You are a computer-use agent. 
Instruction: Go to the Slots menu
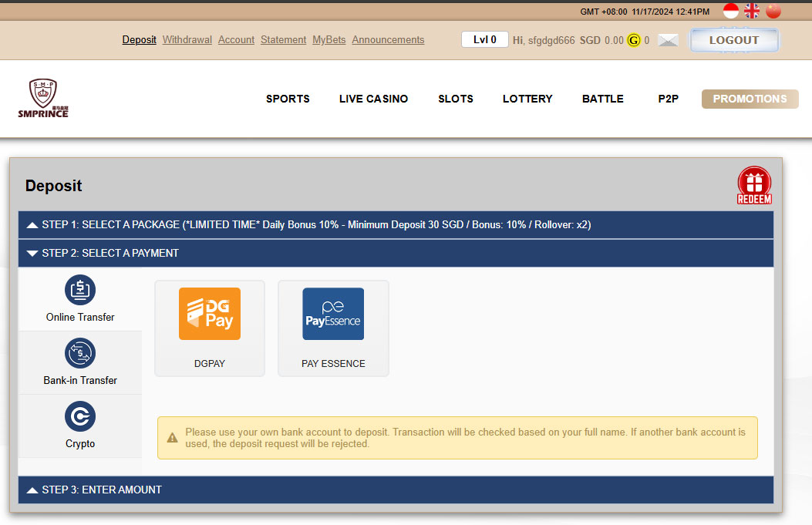[x=456, y=99]
